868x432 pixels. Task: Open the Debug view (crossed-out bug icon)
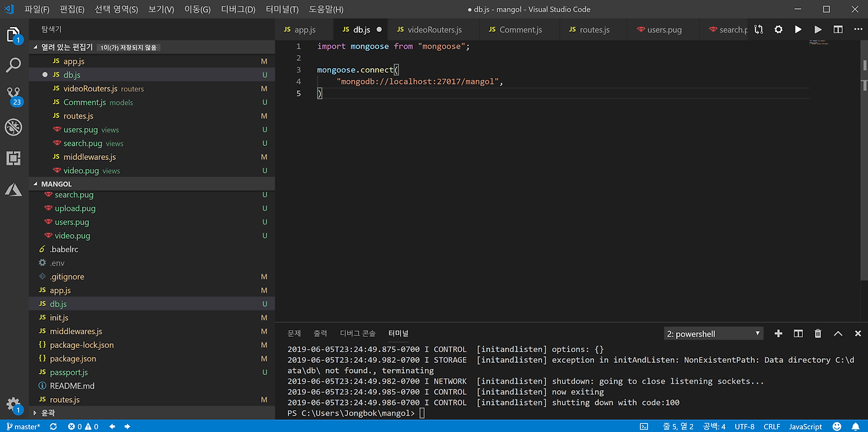click(14, 127)
